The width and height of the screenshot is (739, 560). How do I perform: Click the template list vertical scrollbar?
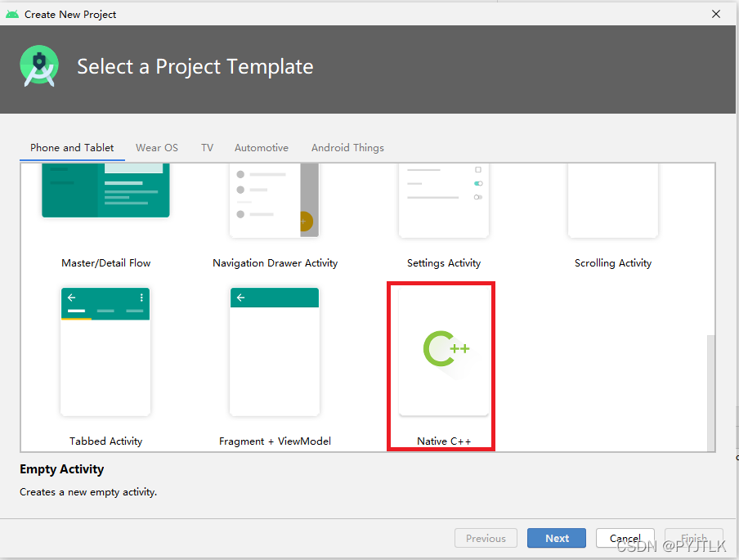[710, 392]
